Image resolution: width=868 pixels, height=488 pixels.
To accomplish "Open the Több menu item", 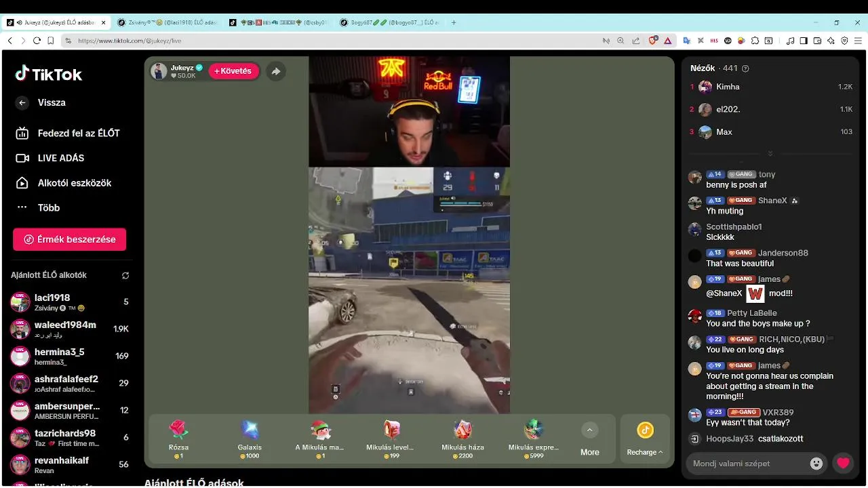I will 37,208.
